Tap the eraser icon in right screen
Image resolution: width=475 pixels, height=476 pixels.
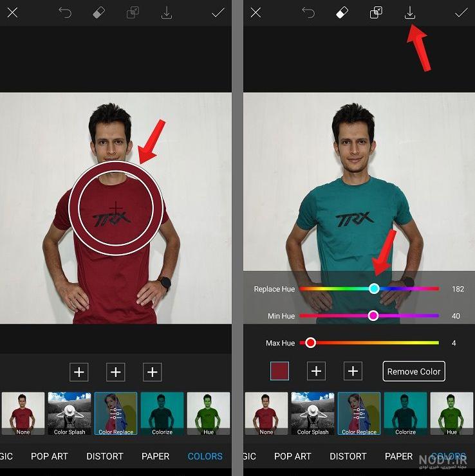click(x=342, y=13)
